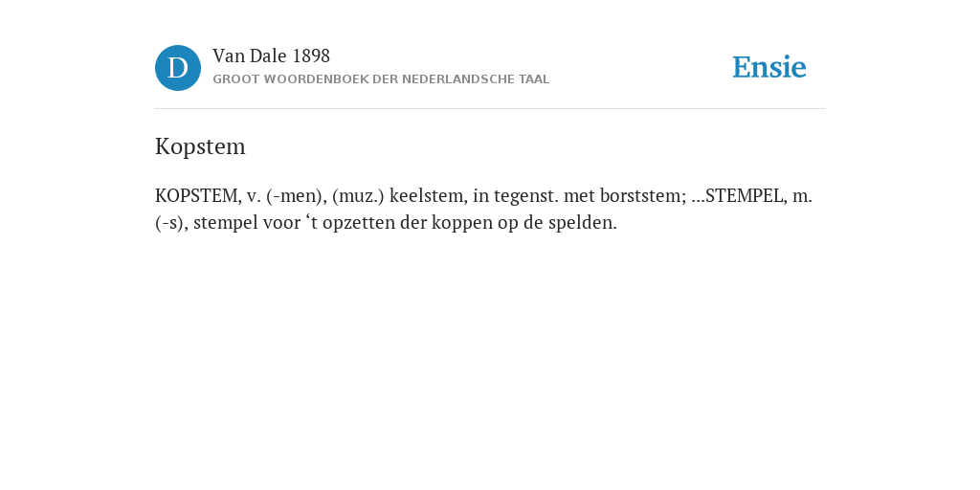Click the (-s) suffix starting the second line

tap(171, 222)
